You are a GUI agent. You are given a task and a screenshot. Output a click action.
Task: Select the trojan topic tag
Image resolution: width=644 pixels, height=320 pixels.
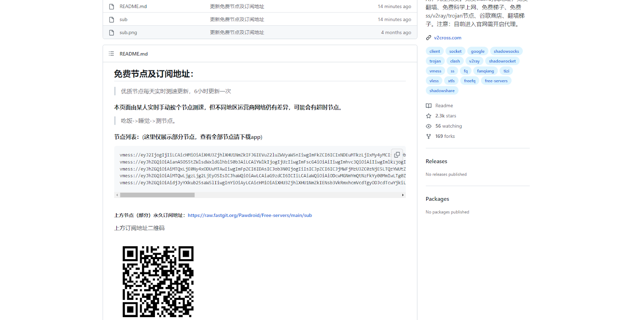[x=435, y=61]
